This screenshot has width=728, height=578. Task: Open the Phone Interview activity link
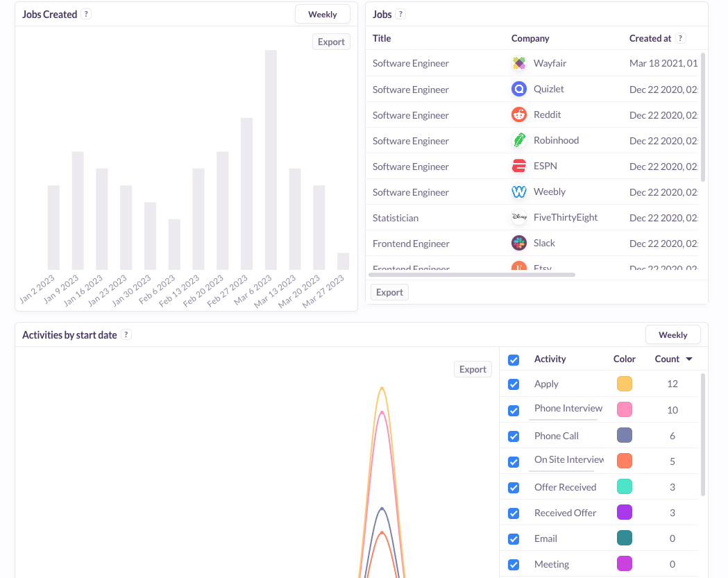[568, 408]
